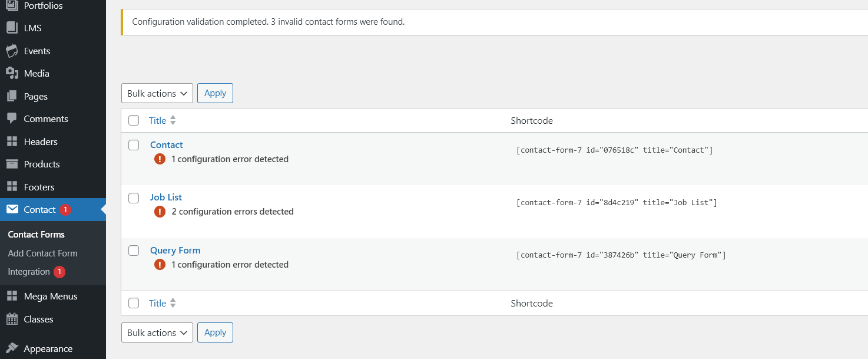Open the top Bulk actions dropdown
Image resolution: width=868 pixels, height=359 pixels.
pos(157,93)
